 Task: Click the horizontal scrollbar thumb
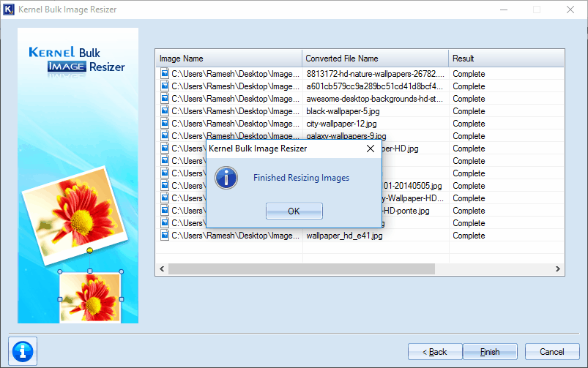click(x=302, y=269)
